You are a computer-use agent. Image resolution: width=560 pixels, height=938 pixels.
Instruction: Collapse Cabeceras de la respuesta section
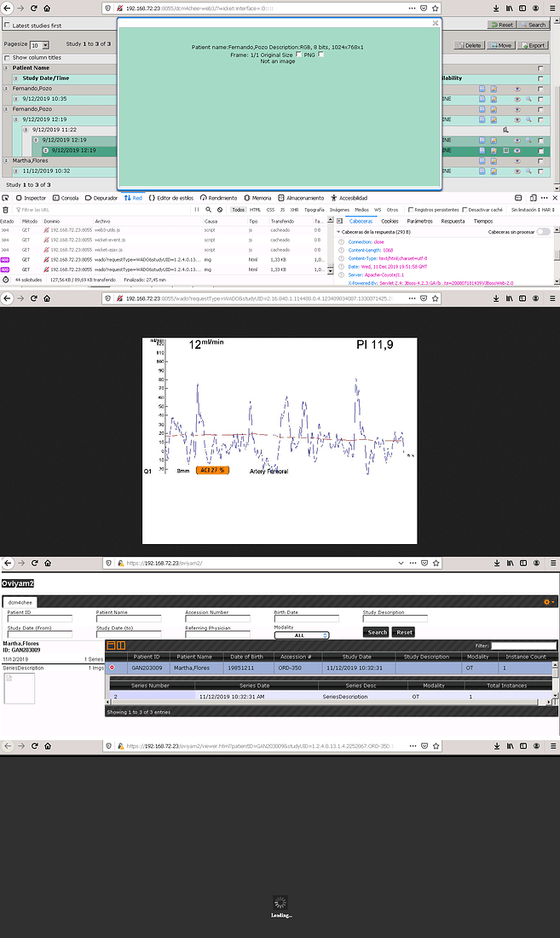pyautogui.click(x=339, y=232)
